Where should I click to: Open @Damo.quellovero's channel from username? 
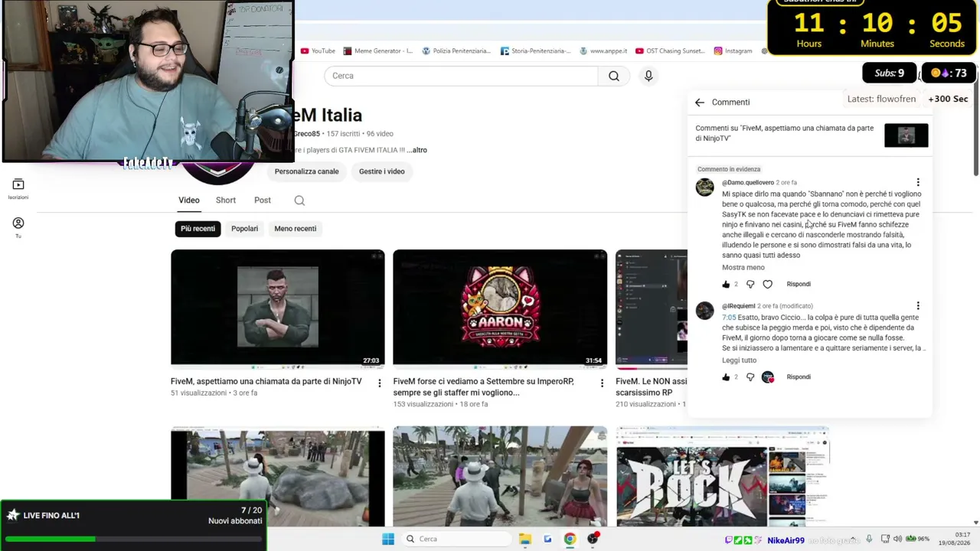tap(748, 183)
